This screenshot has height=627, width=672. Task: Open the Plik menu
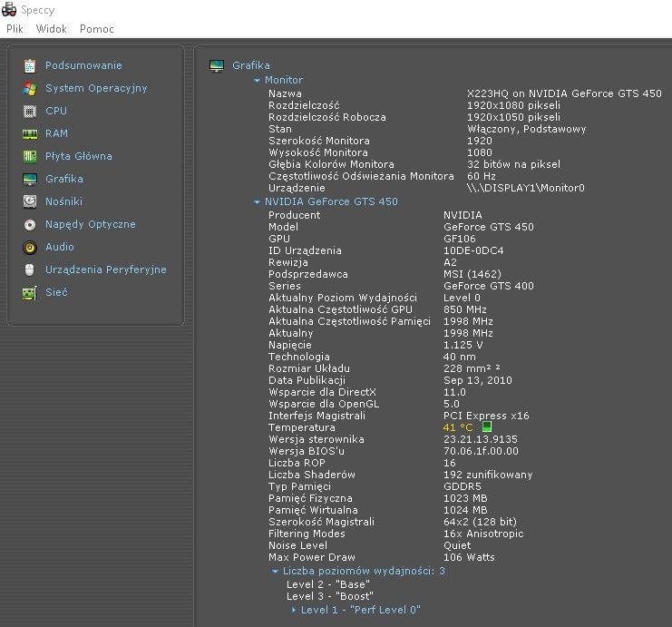tap(15, 29)
